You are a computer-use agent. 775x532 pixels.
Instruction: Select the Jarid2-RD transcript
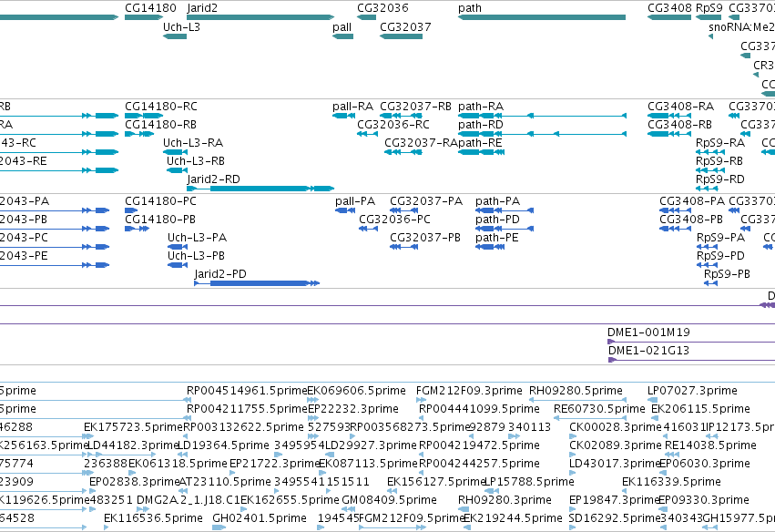[260, 189]
